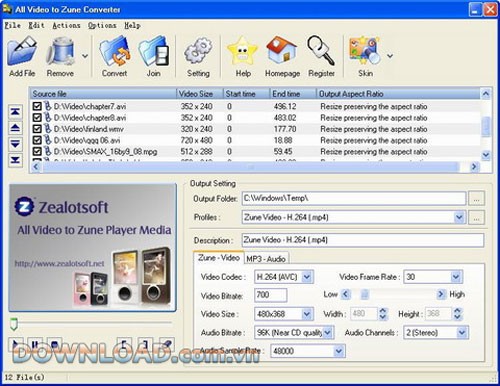Screen dimensions: 500x386
Task: Click the Start time column header
Action: [x=246, y=94]
